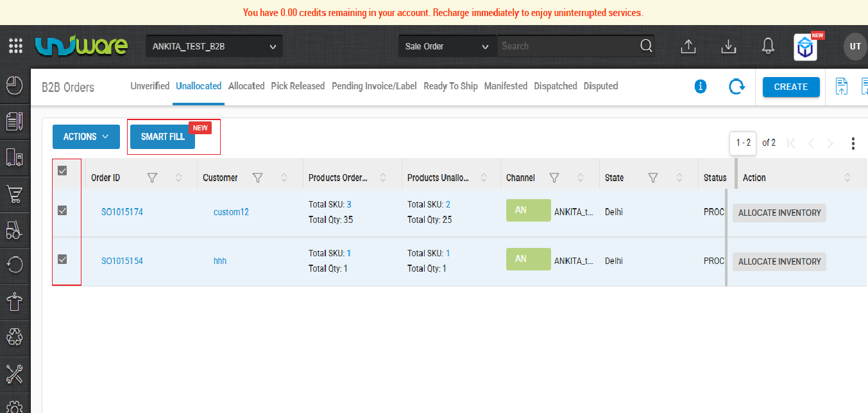Click the CREATE button
The image size is (868, 413).
click(x=791, y=86)
